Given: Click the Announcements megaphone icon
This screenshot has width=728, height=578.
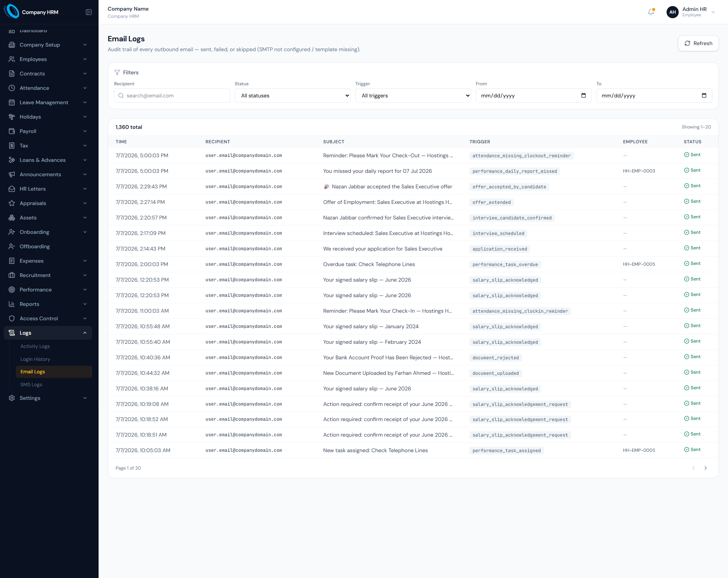Looking at the screenshot, I should [12, 174].
